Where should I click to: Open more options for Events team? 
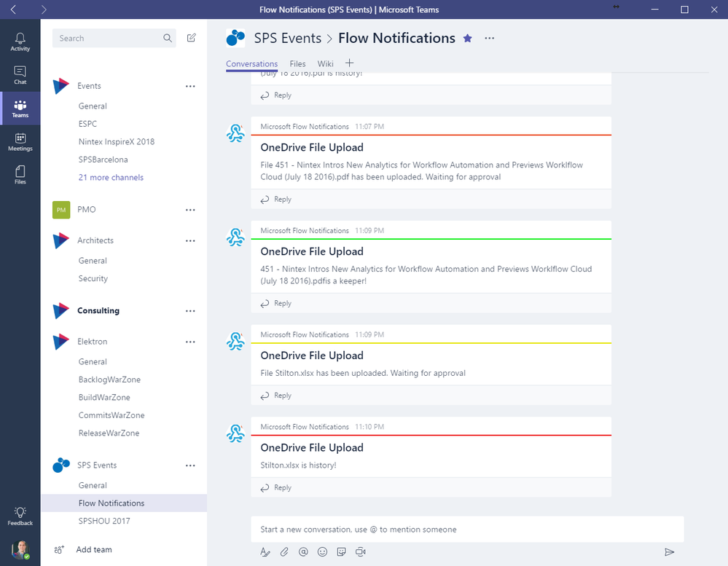click(x=190, y=86)
